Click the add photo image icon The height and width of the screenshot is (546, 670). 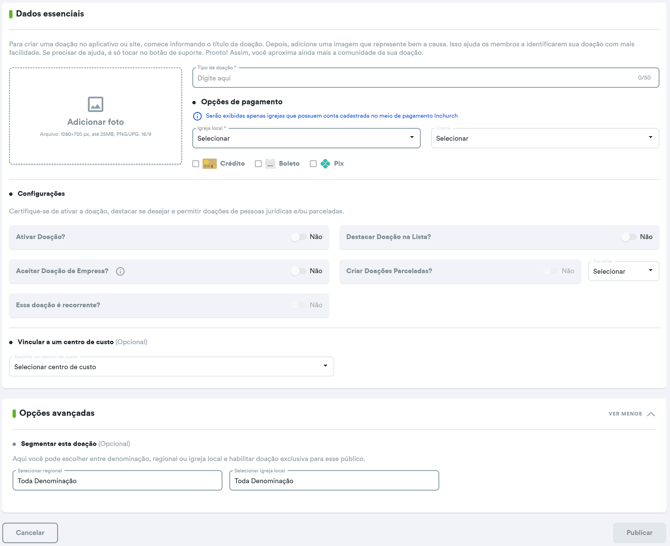95,105
